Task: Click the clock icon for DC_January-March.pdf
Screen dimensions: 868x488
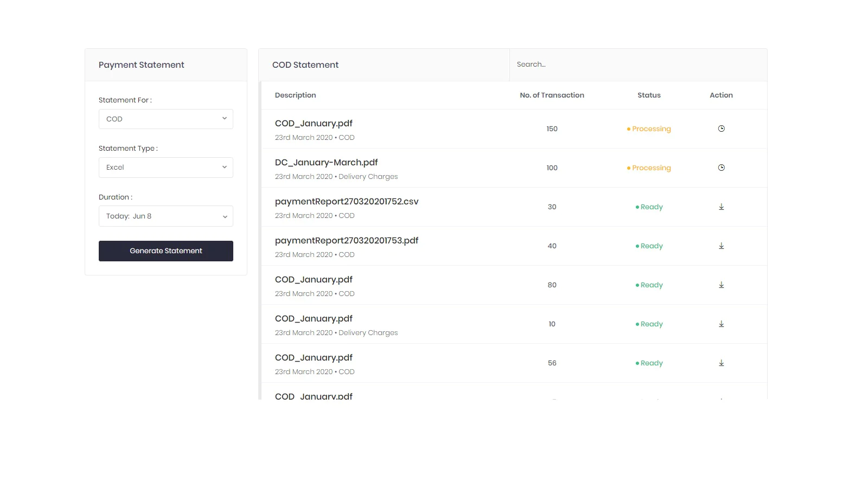Action: point(721,168)
